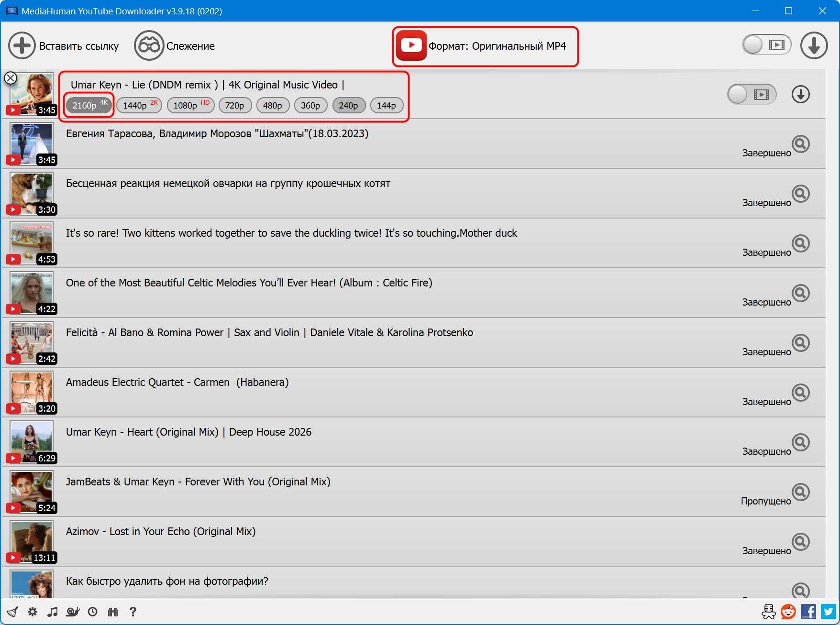Image resolution: width=840 pixels, height=625 pixels.
Task: Open the Слежение tracking button
Action: tap(175, 46)
